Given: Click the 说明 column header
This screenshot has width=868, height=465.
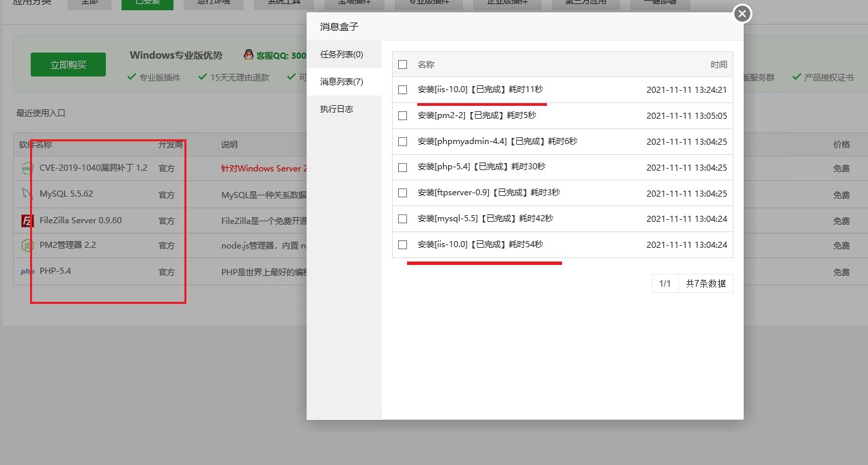Looking at the screenshot, I should tap(229, 145).
